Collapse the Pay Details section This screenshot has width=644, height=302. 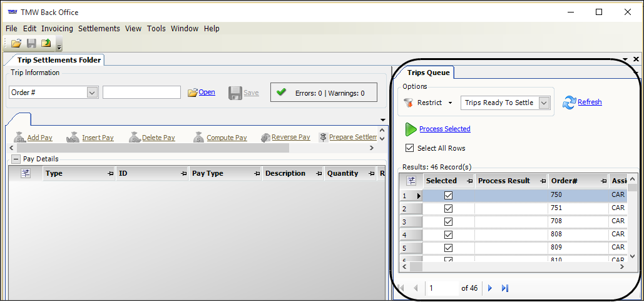click(x=15, y=159)
